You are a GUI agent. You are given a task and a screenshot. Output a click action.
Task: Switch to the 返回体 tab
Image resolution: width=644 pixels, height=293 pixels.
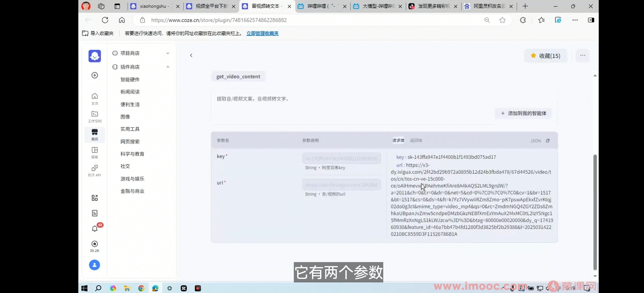[416, 140]
